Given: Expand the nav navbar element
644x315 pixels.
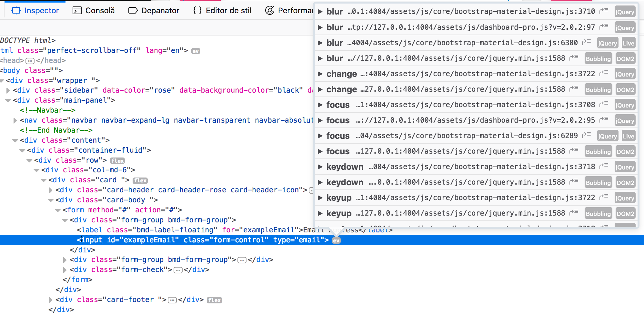Looking at the screenshot, I should click(x=15, y=120).
